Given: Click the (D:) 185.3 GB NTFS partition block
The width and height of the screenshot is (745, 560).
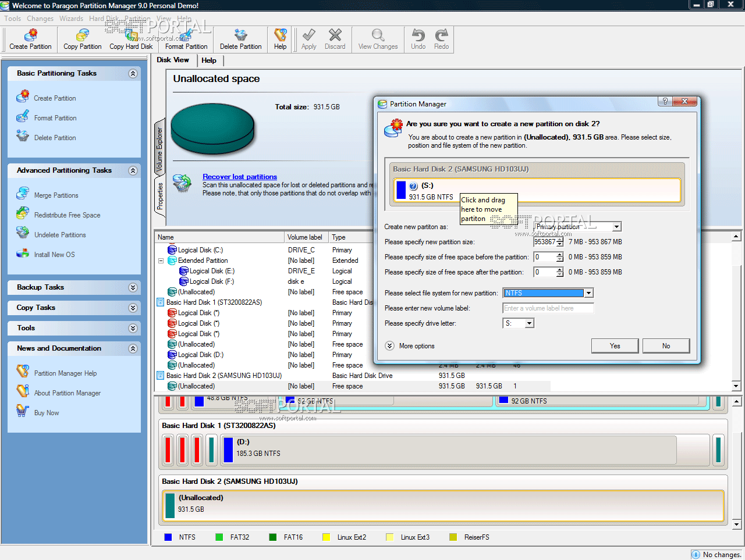Looking at the screenshot, I should pos(449,450).
